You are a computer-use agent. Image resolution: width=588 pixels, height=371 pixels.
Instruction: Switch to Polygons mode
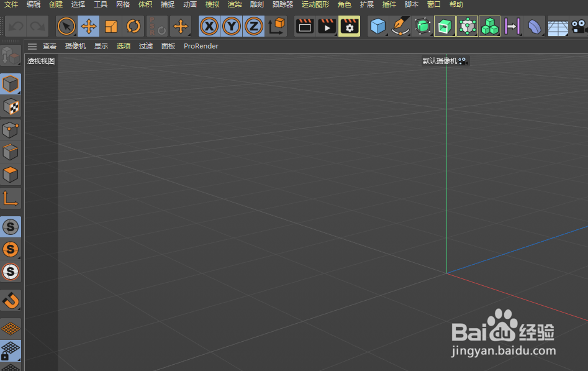click(11, 175)
